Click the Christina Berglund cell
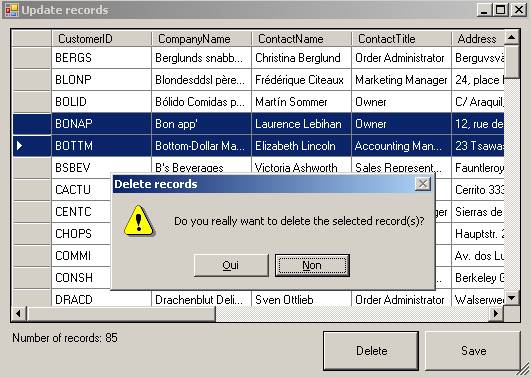531x378 pixels. coord(301,58)
